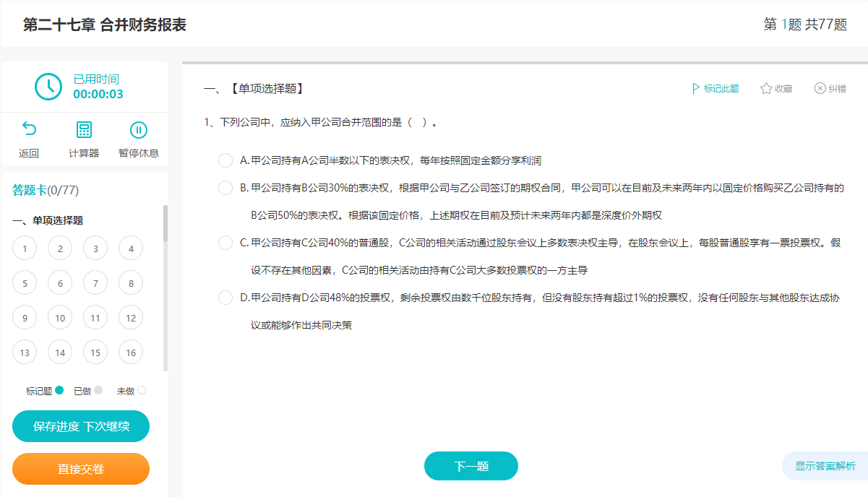Save progress with 保存进度 下次继续
The width and height of the screenshot is (868, 497).
pyautogui.click(x=80, y=426)
